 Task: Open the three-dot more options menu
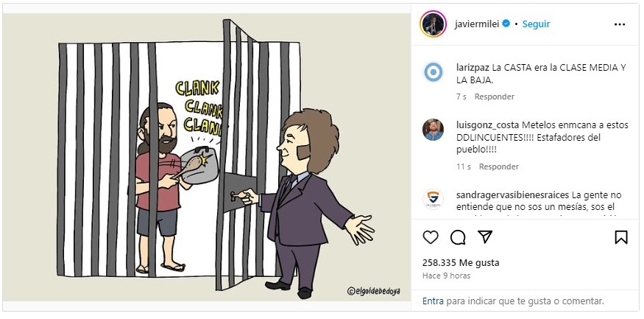pyautogui.click(x=620, y=24)
